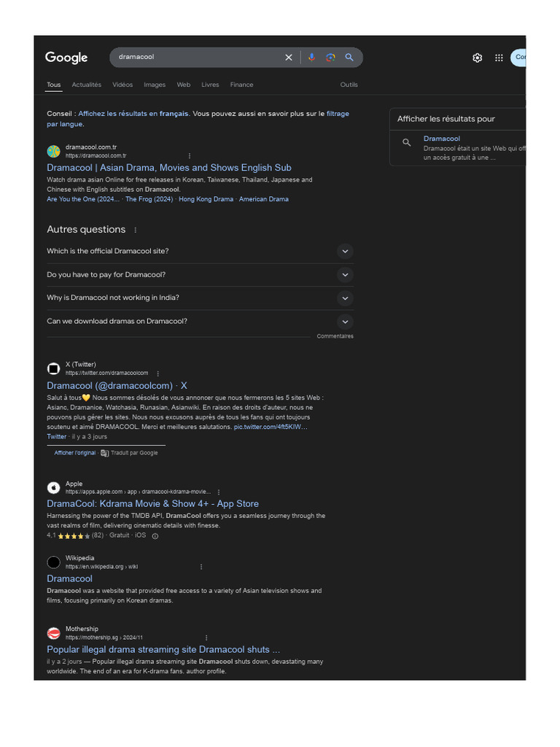Switch to the Images tab

[155, 85]
